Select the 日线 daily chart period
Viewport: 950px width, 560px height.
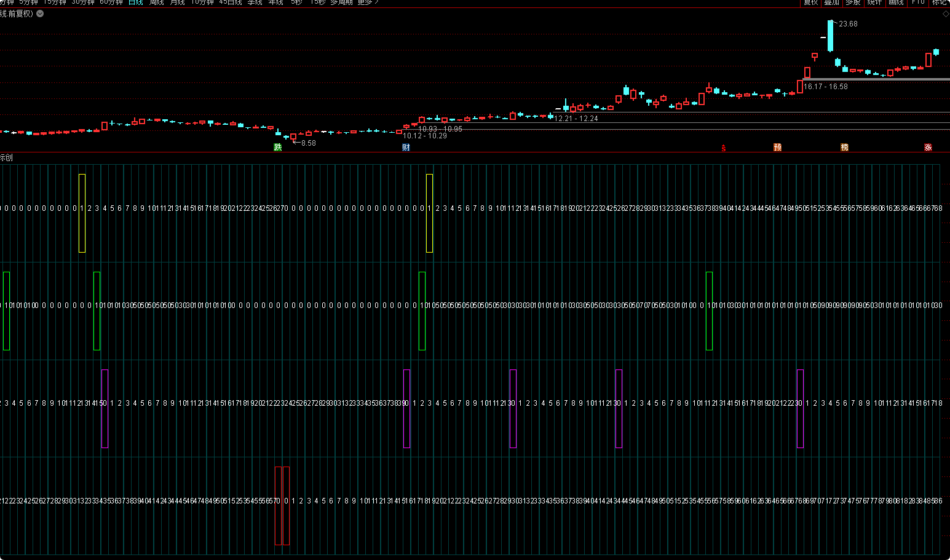coord(136,2)
